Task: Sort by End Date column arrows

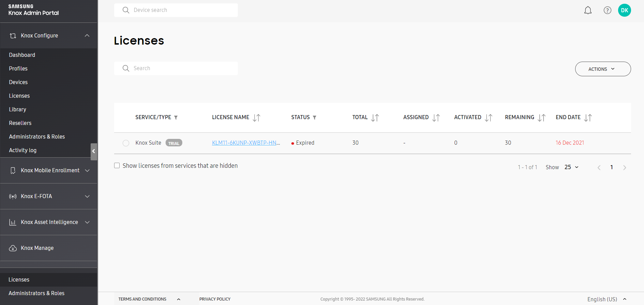Action: 588,118
